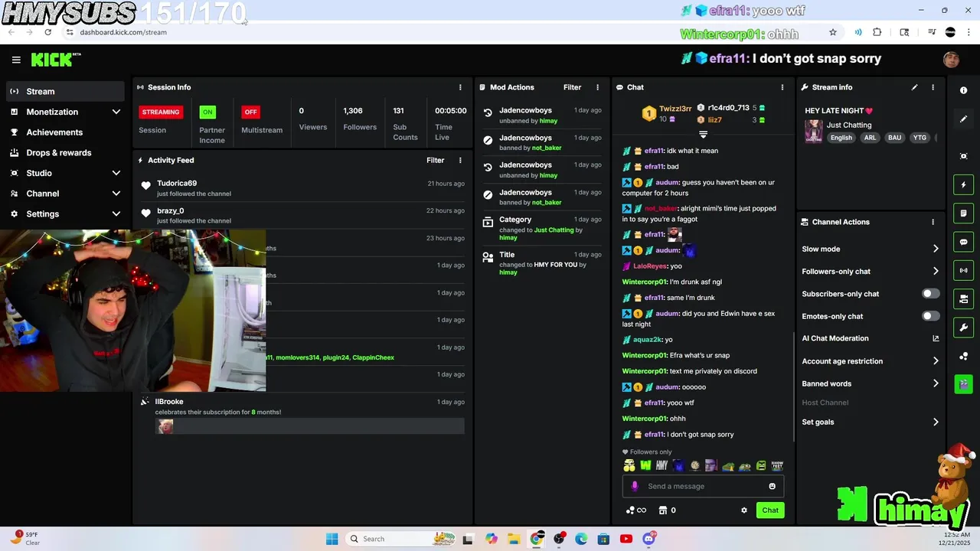The height and width of the screenshot is (551, 980).
Task: Click the purple microphone icon in message box
Action: point(634,486)
